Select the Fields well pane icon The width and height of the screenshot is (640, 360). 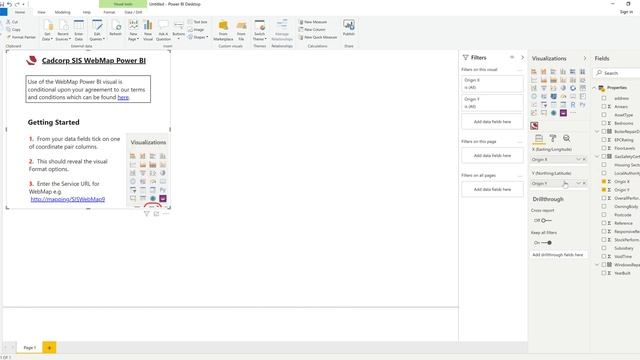click(x=539, y=138)
